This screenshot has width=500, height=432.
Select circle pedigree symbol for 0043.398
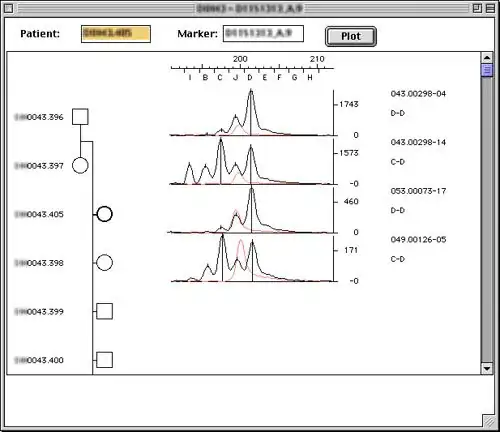pyautogui.click(x=104, y=263)
